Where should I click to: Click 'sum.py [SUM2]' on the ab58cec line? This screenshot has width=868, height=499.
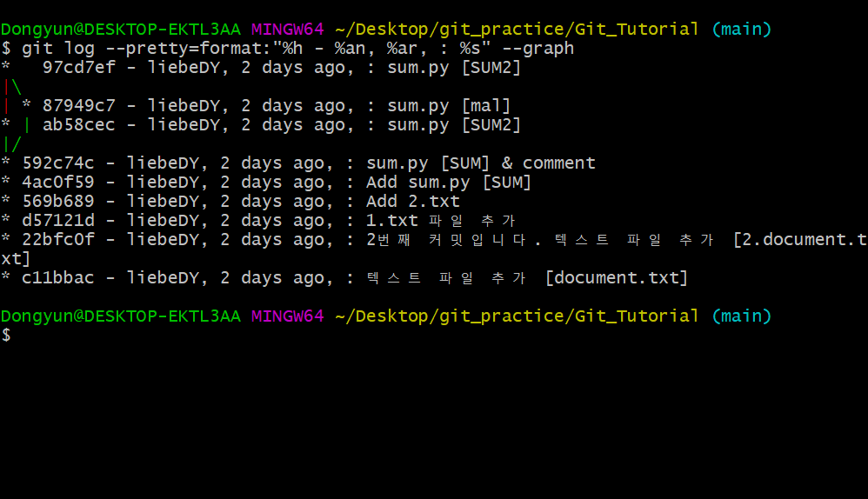click(454, 125)
